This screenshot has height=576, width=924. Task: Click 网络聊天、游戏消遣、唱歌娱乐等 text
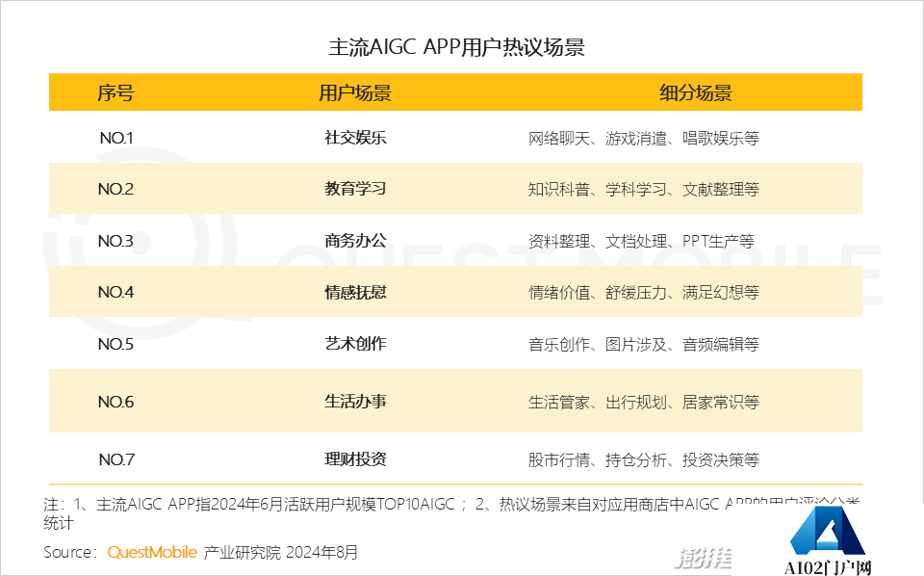[644, 139]
